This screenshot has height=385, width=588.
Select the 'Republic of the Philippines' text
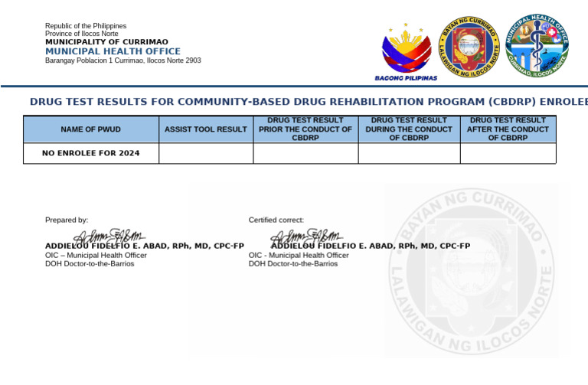[x=86, y=26]
